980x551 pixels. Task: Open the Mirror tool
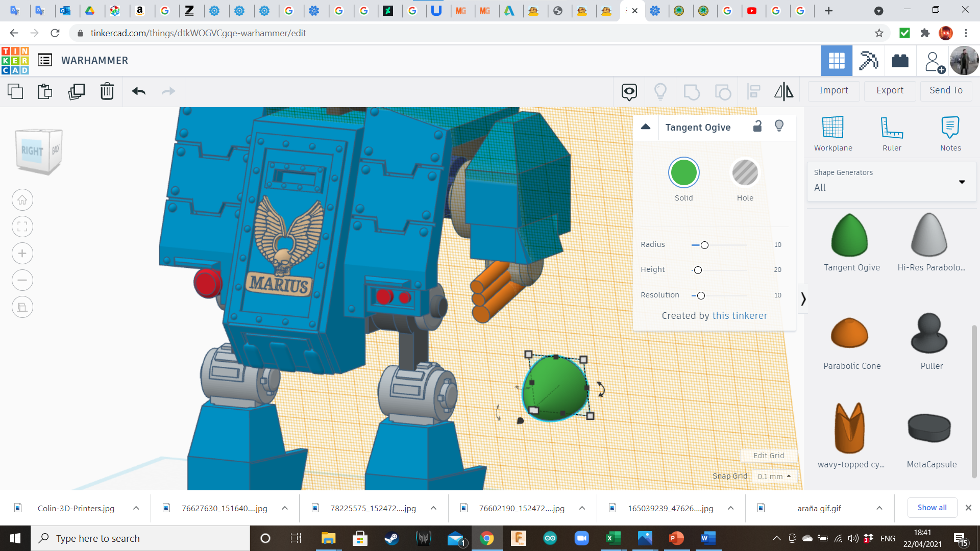click(783, 91)
